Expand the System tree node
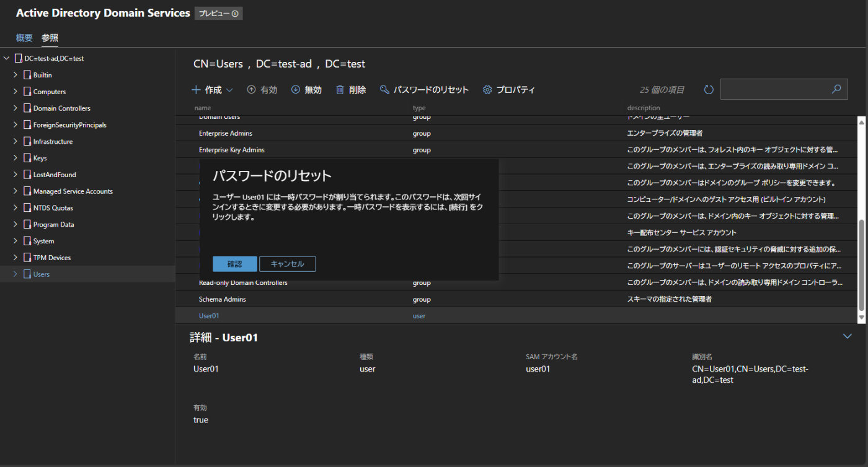868x467 pixels. point(15,241)
